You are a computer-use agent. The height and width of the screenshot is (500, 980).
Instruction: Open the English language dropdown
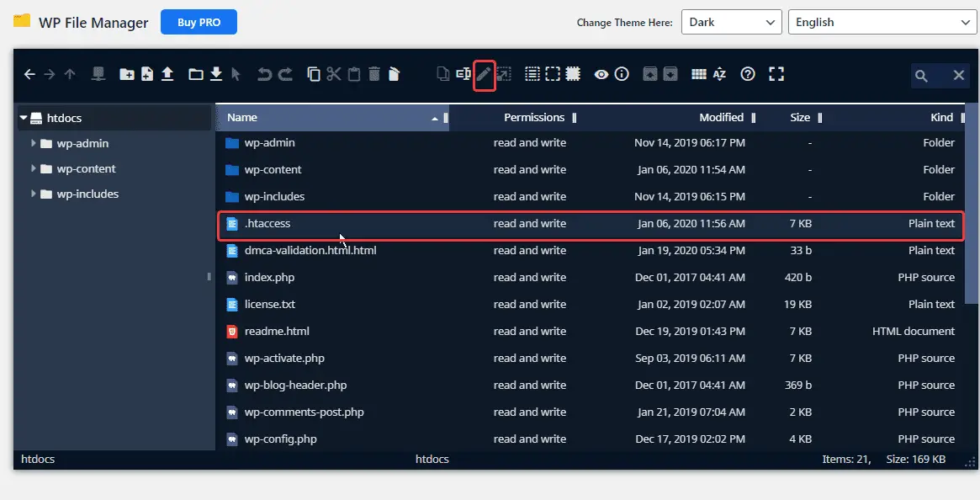pos(882,22)
